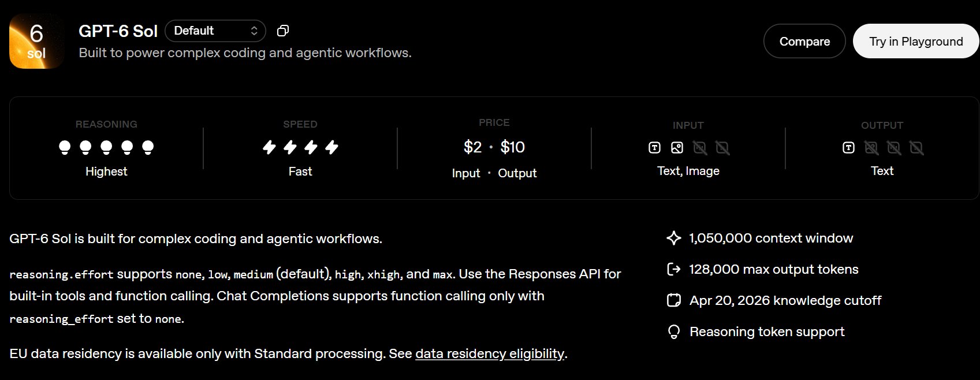980x380 pixels.
Task: Click the Compare button
Action: coord(804,41)
